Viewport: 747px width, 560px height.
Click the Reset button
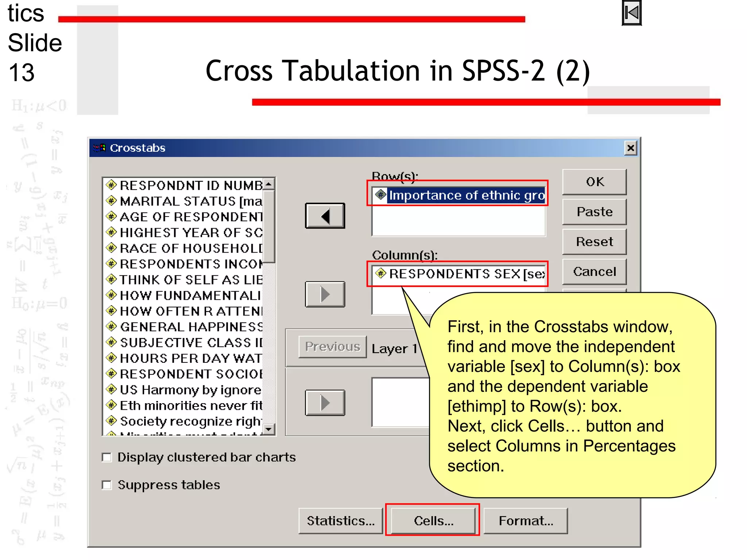tap(595, 242)
